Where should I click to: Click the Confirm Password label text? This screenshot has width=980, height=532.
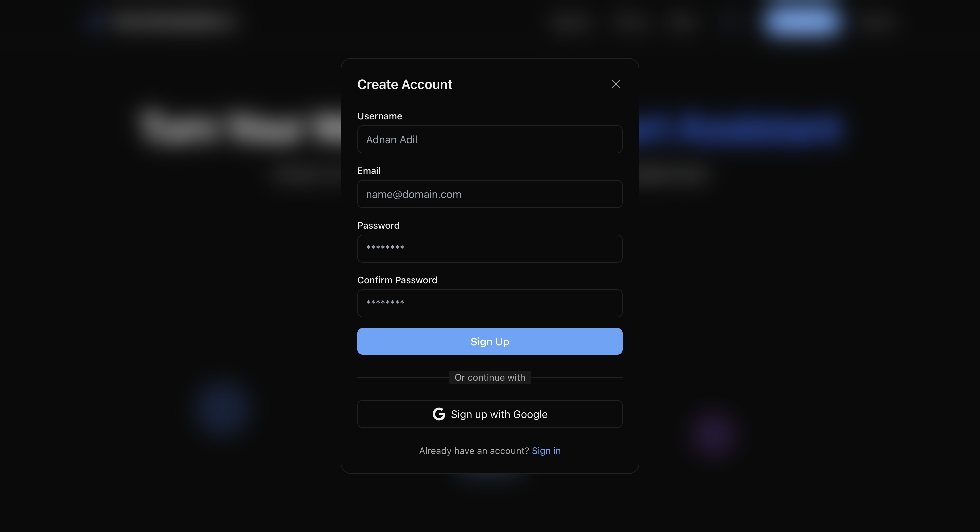coord(397,280)
